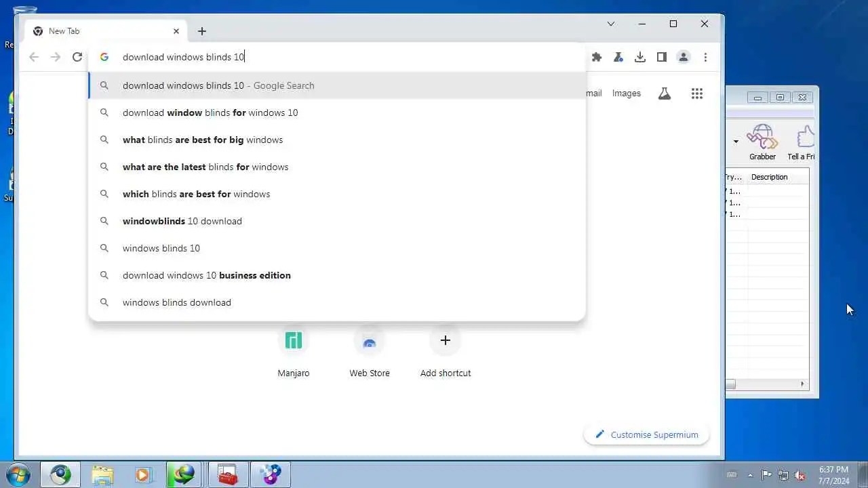Select suggestion 'what blinds are best for big windows'
This screenshot has width=868, height=488.
337,140
